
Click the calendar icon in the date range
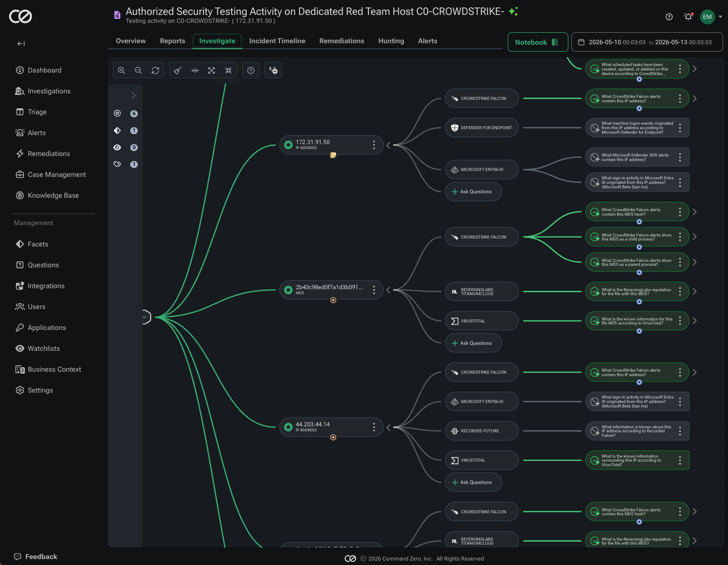click(581, 42)
